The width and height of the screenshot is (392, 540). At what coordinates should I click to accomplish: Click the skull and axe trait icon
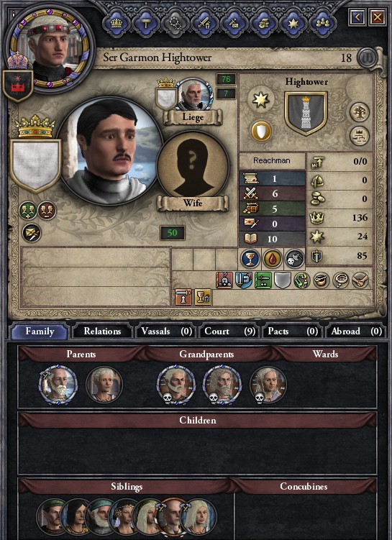[x=294, y=259]
